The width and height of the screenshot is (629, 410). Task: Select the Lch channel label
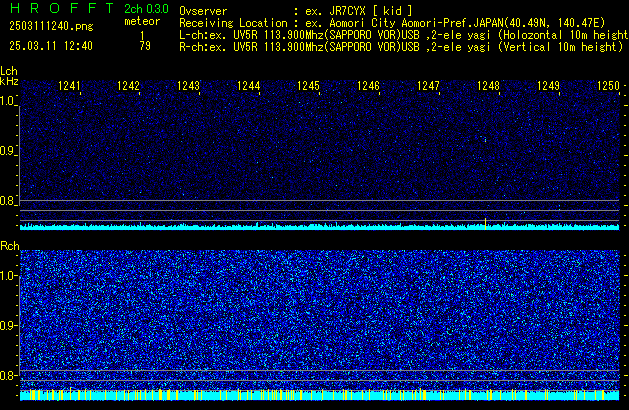pos(9,71)
